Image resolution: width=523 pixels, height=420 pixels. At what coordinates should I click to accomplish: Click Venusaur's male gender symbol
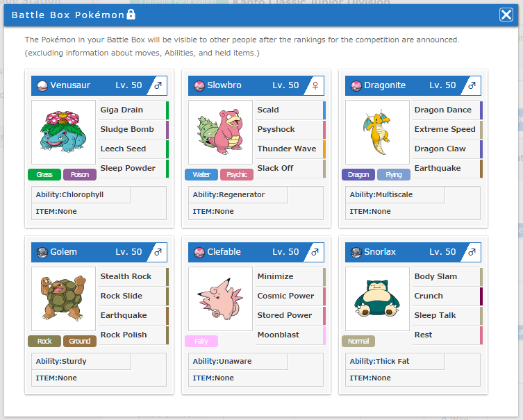[x=158, y=85]
